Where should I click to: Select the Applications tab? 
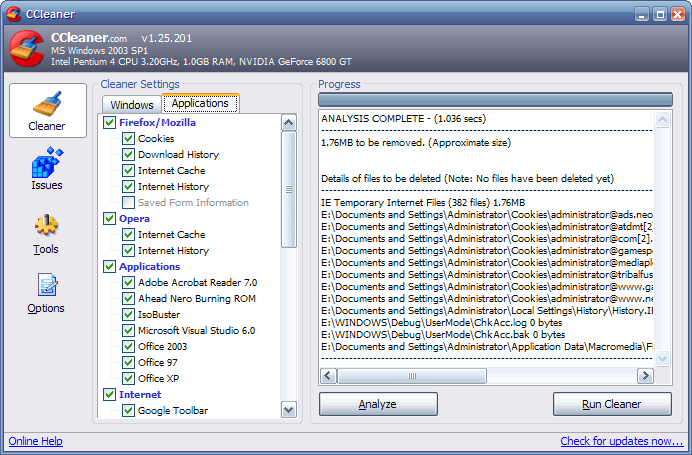pos(200,104)
